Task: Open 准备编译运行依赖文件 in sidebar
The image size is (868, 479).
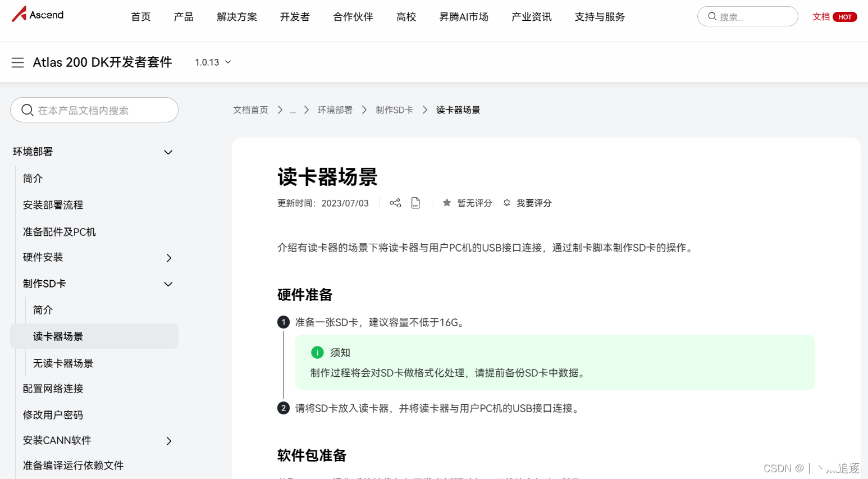Action: (73, 465)
